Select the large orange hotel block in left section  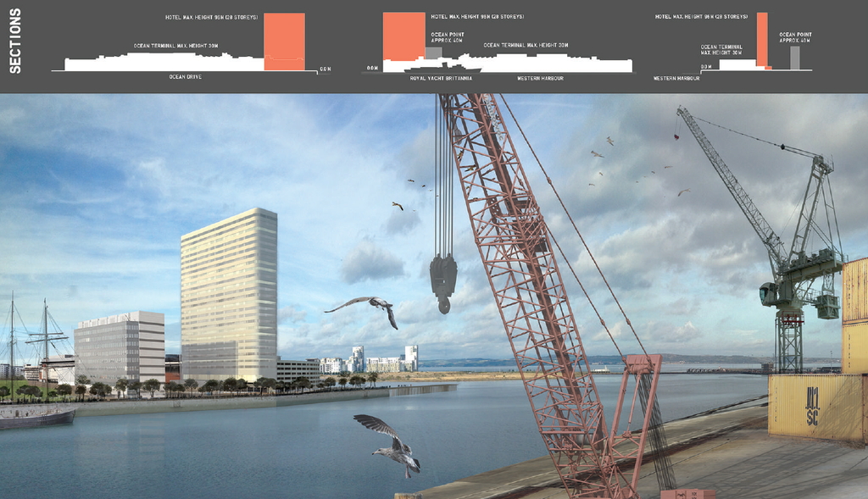284,41
